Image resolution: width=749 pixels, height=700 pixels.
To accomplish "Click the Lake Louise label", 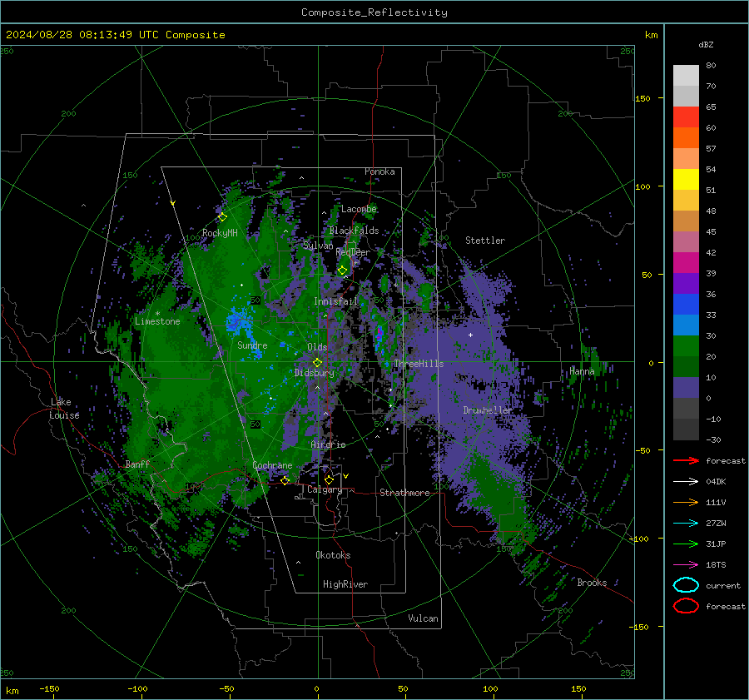I will coord(64,409).
